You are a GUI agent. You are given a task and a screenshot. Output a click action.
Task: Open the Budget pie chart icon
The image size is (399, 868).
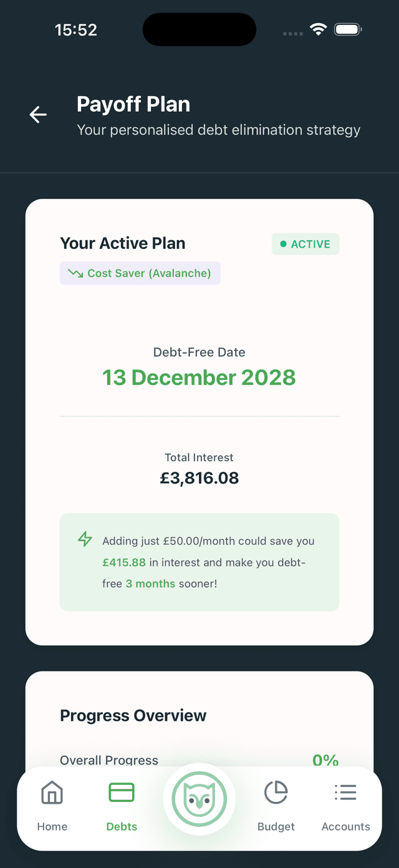pos(276,793)
